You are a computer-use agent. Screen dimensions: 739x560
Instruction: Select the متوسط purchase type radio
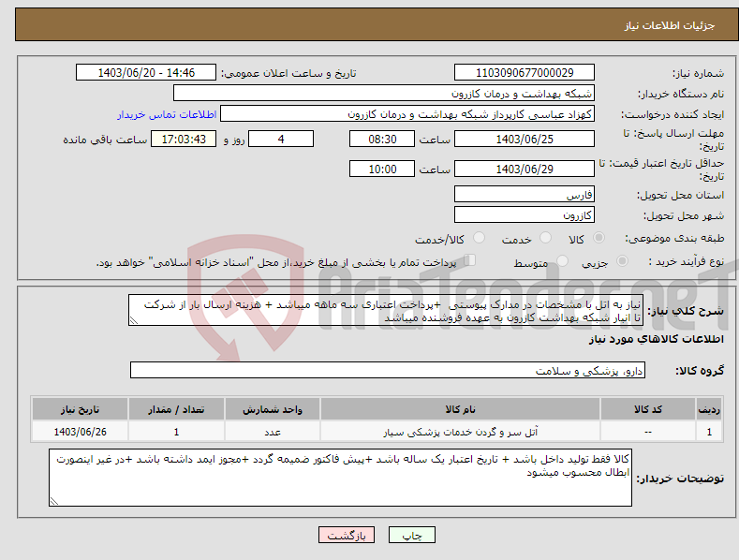click(x=562, y=261)
